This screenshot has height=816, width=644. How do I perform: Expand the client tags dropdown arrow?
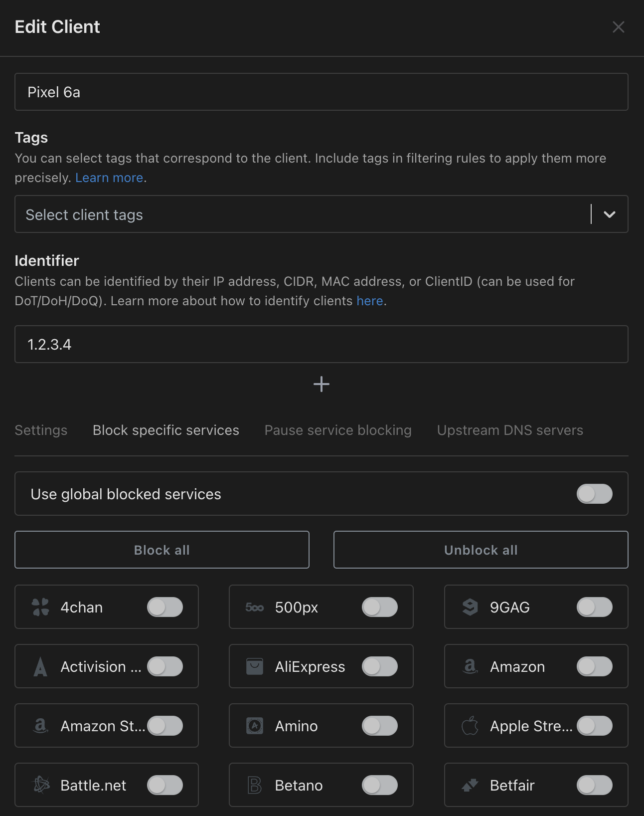tap(609, 214)
